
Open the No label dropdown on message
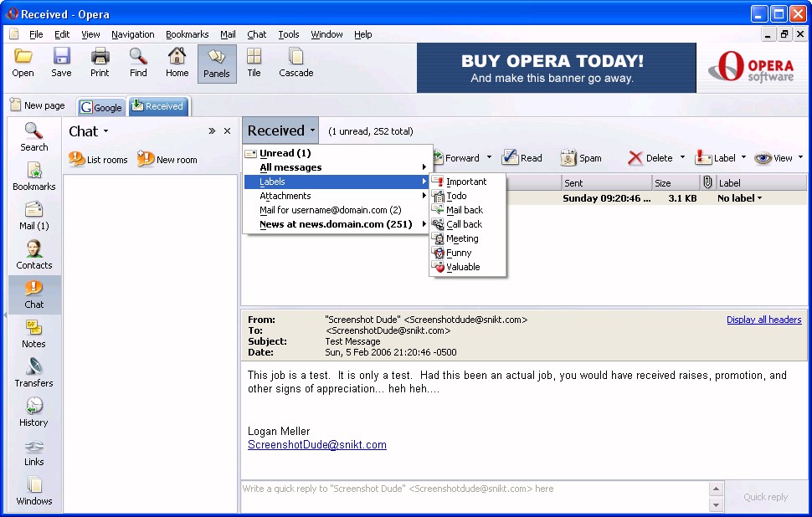pos(739,198)
